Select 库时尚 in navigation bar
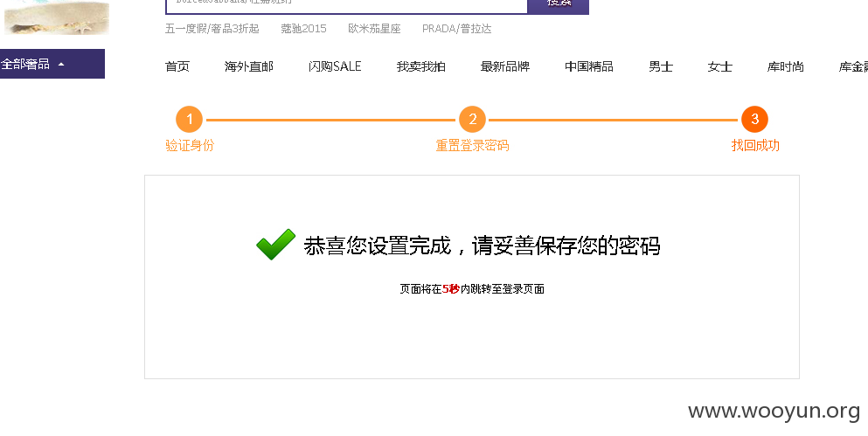The height and width of the screenshot is (436, 868). pos(785,66)
